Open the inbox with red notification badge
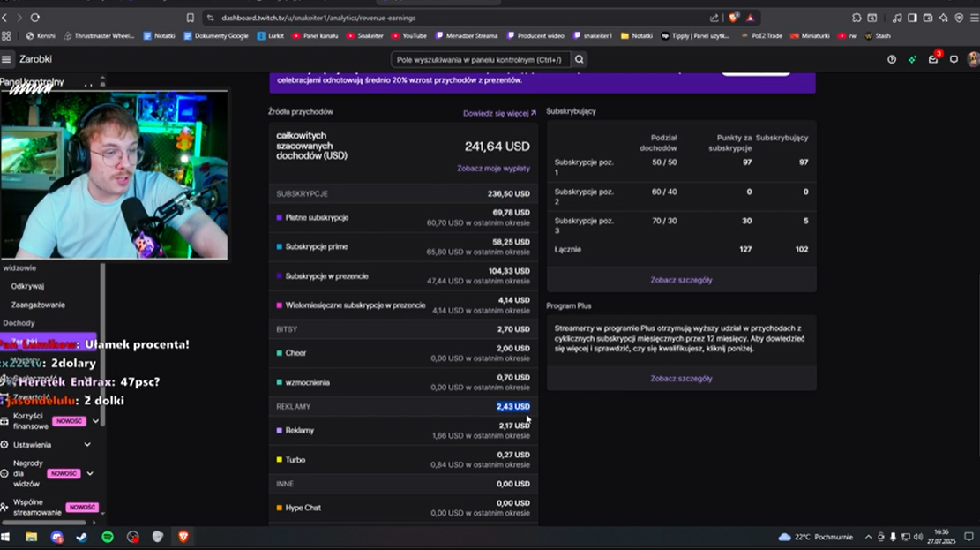 tap(933, 59)
